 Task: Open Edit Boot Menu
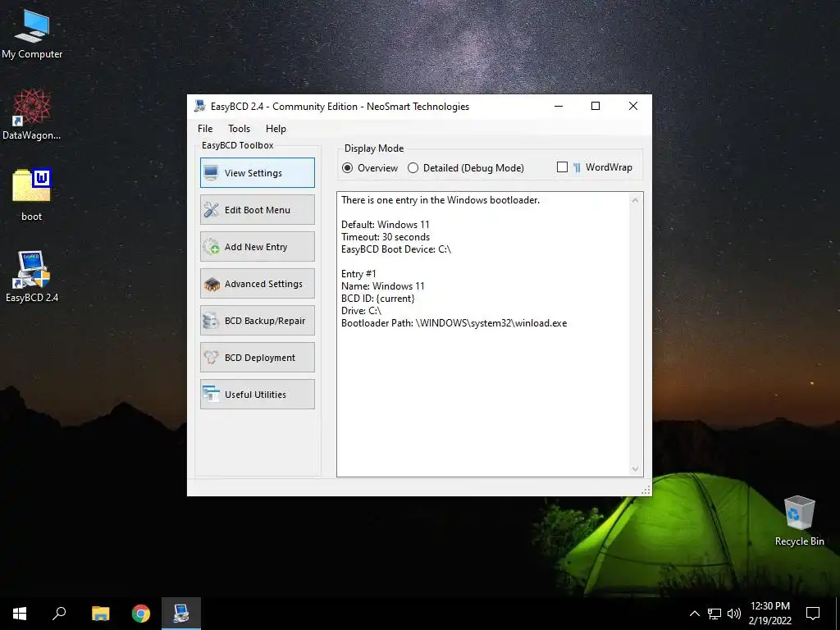point(258,209)
